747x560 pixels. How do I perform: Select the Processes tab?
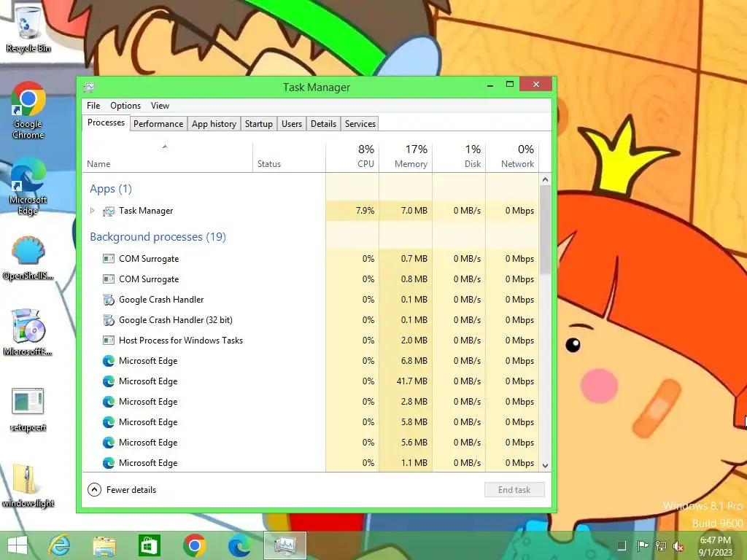[x=107, y=122]
